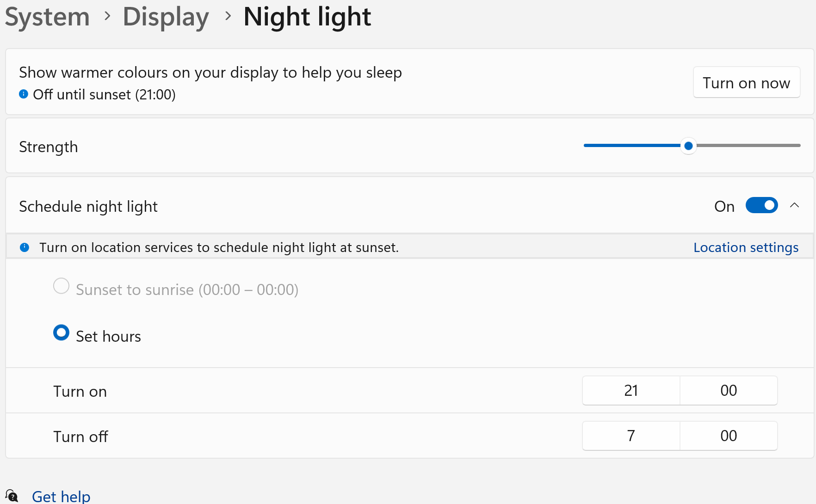816x504 pixels.
Task: Open Turn on minutes picker
Action: click(729, 391)
